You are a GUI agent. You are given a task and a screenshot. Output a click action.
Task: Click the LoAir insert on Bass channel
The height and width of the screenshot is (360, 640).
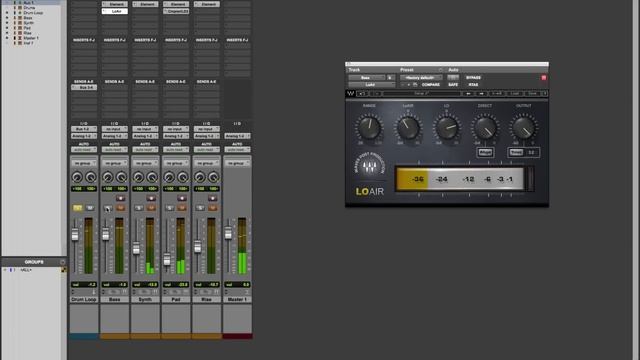tap(115, 11)
